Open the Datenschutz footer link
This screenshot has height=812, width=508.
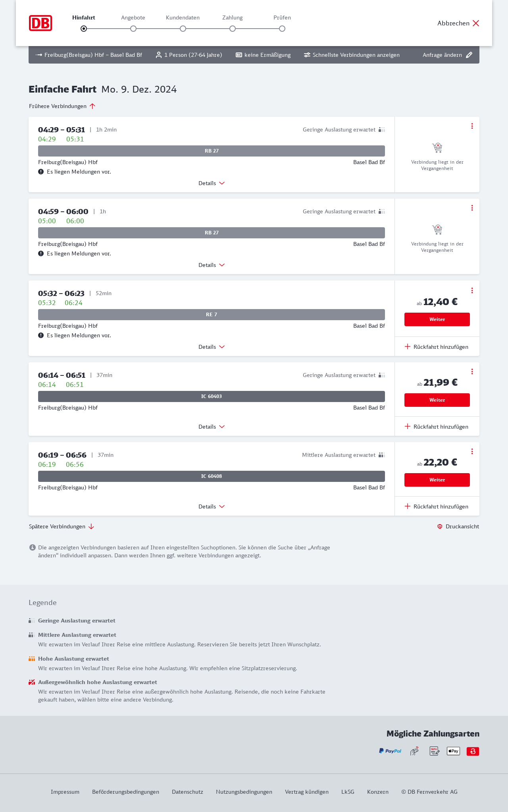tap(187, 792)
